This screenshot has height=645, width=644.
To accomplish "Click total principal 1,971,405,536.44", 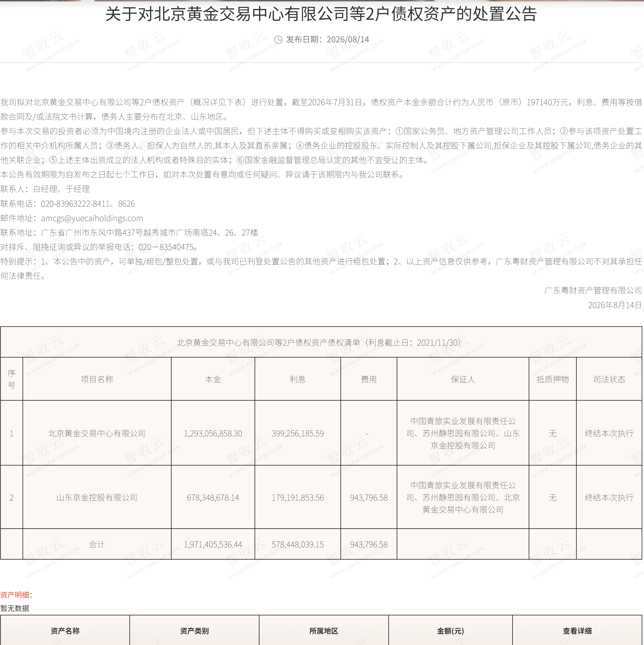I will [x=213, y=545].
